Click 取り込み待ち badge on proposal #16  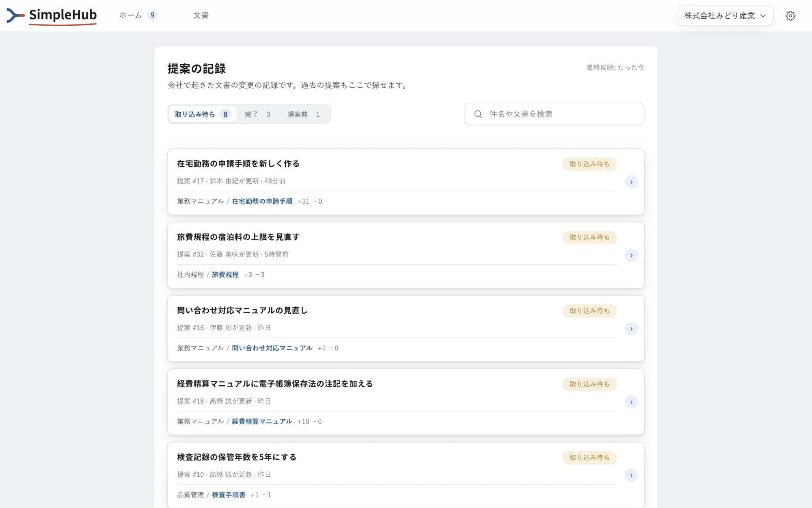pyautogui.click(x=590, y=311)
